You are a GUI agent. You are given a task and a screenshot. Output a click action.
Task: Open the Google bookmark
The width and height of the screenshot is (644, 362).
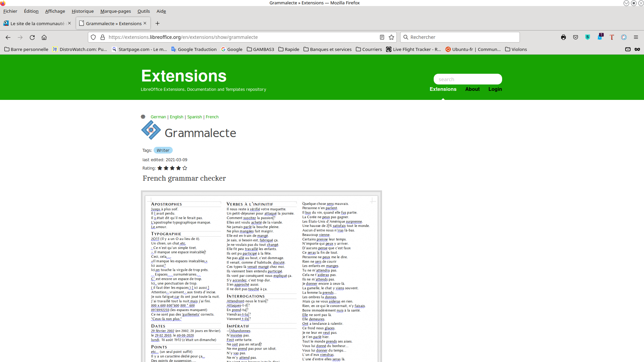pyautogui.click(x=232, y=49)
